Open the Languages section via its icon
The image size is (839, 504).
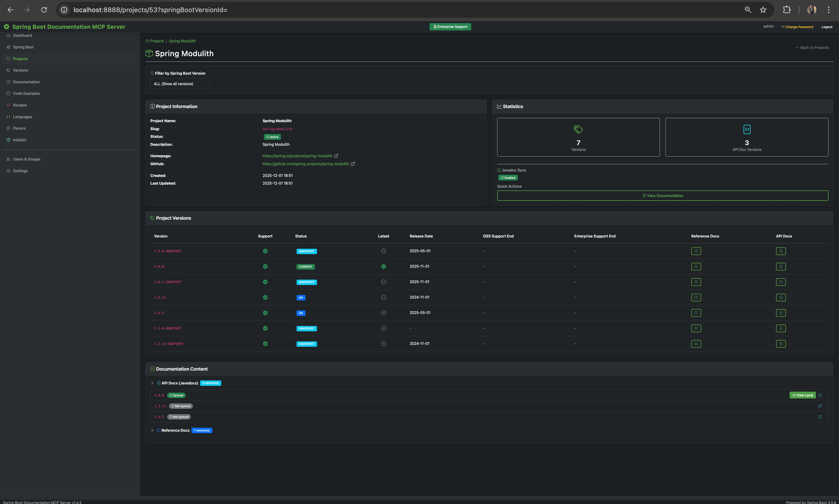[8, 117]
